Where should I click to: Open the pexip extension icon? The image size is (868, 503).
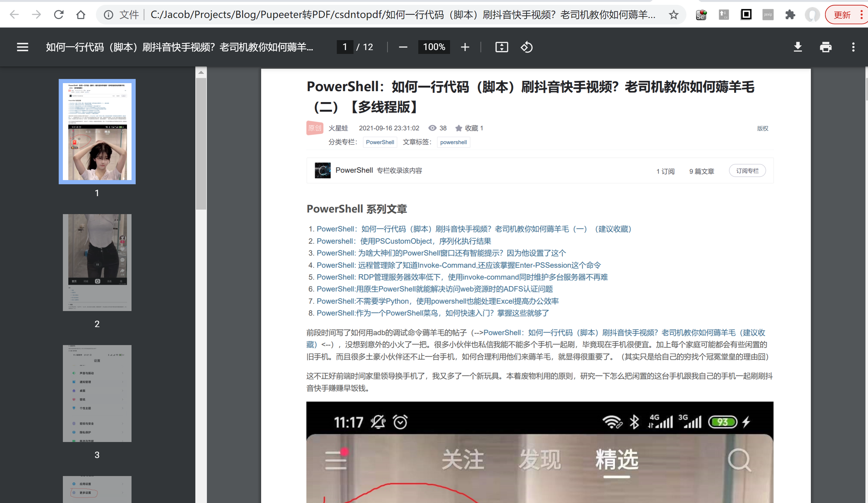click(x=768, y=14)
